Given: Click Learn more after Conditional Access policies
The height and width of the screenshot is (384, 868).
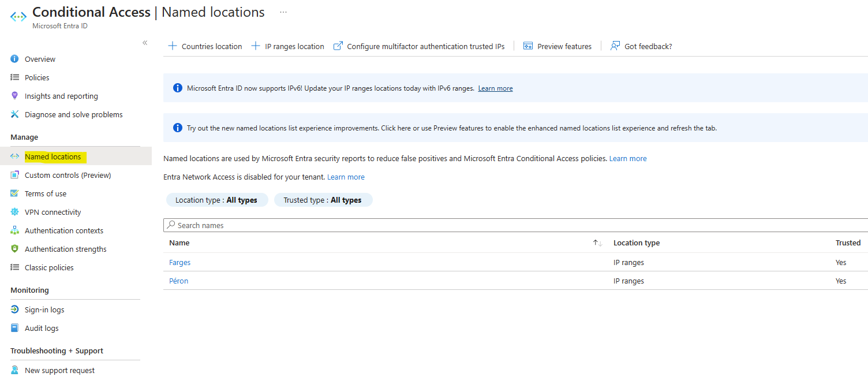Looking at the screenshot, I should pos(628,158).
